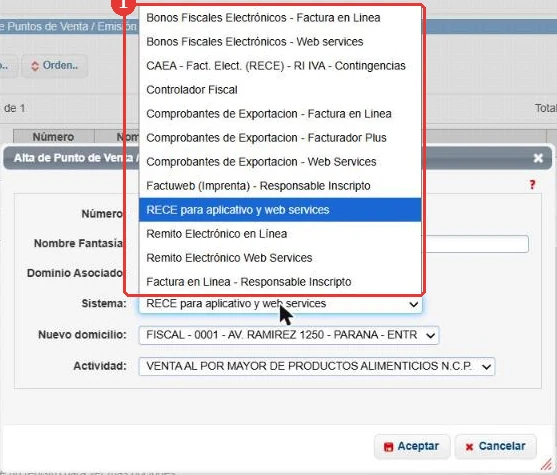
Task: Select Bonos Fiscales Electrónicos - Factura en Linea
Action: [280, 18]
